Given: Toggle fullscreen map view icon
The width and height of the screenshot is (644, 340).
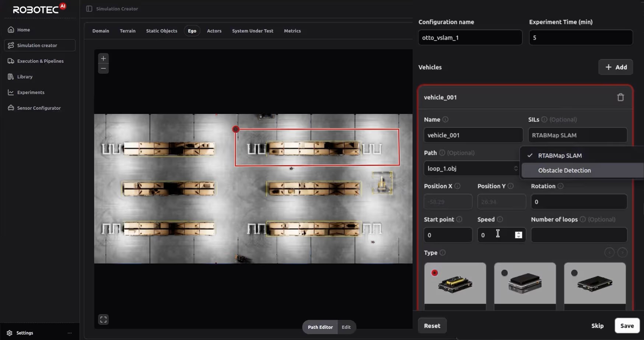Looking at the screenshot, I should click(103, 319).
